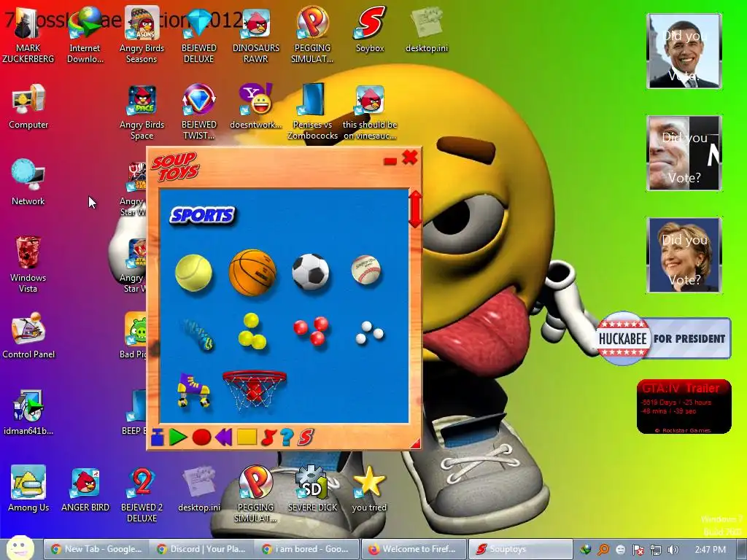Pick the basketball toy in Soup Toys
Screen dimensions: 747x560
tap(252, 273)
